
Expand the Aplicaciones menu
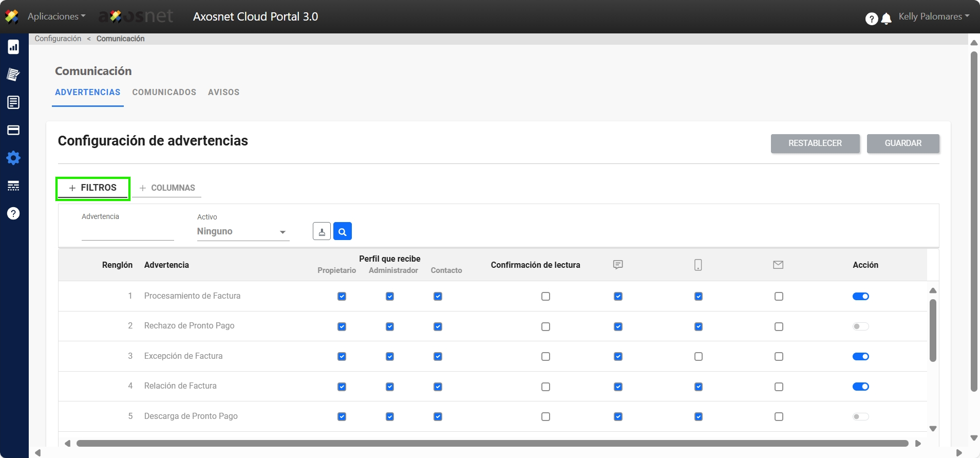pos(56,16)
